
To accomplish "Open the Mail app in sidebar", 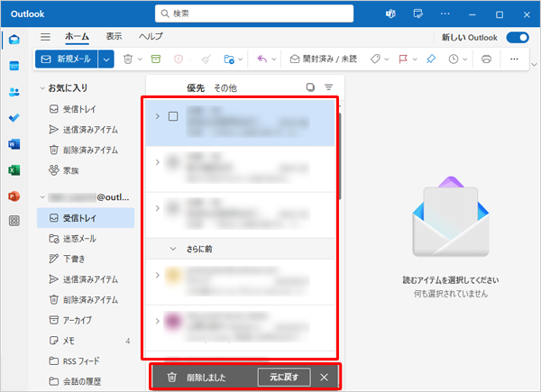I will (x=14, y=40).
